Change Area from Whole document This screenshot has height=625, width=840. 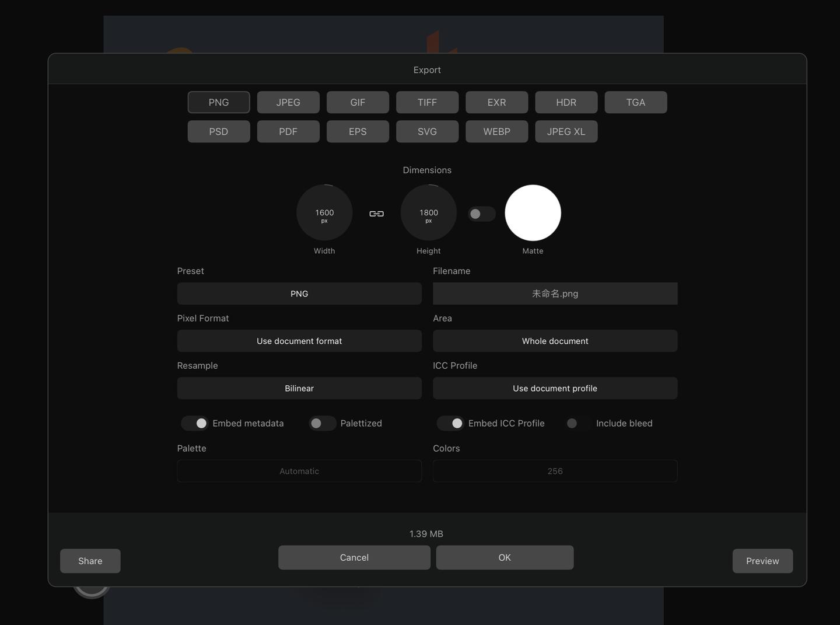[x=555, y=341]
